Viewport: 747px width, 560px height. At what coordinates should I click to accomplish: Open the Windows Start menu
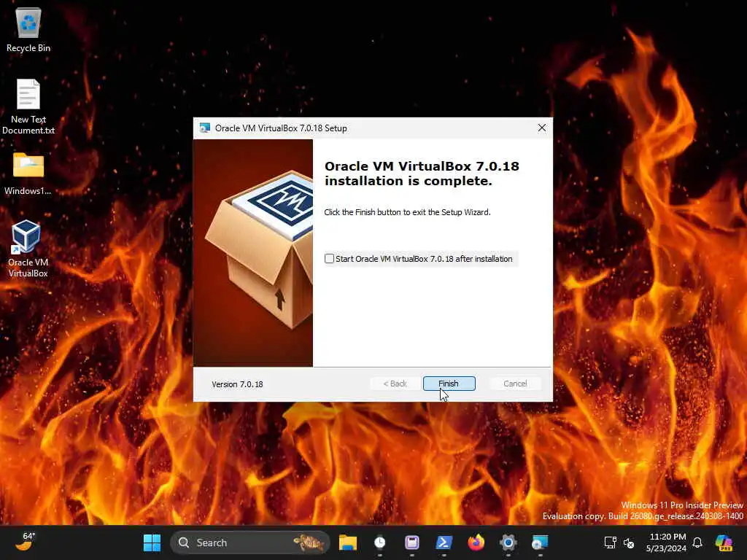tap(152, 542)
